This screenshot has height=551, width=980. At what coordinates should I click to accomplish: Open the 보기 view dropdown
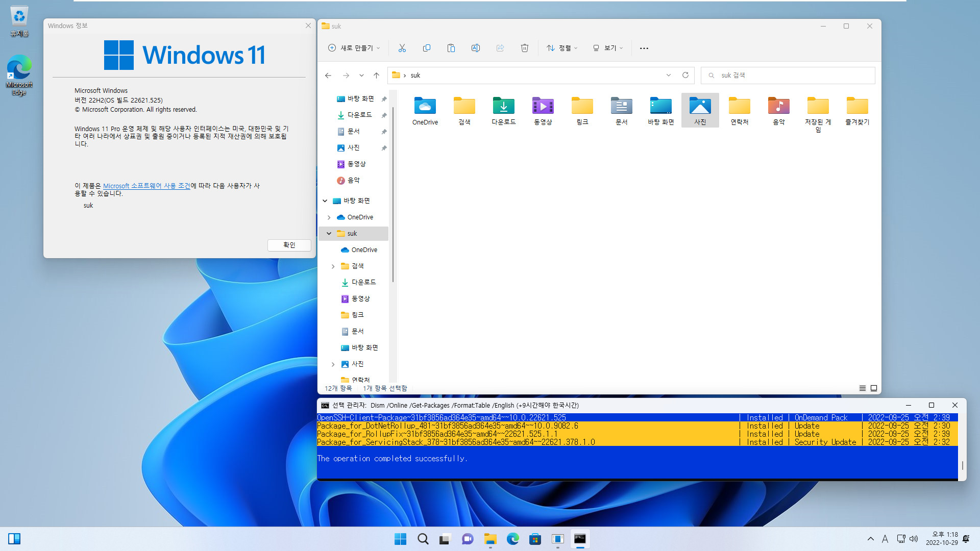pyautogui.click(x=608, y=48)
